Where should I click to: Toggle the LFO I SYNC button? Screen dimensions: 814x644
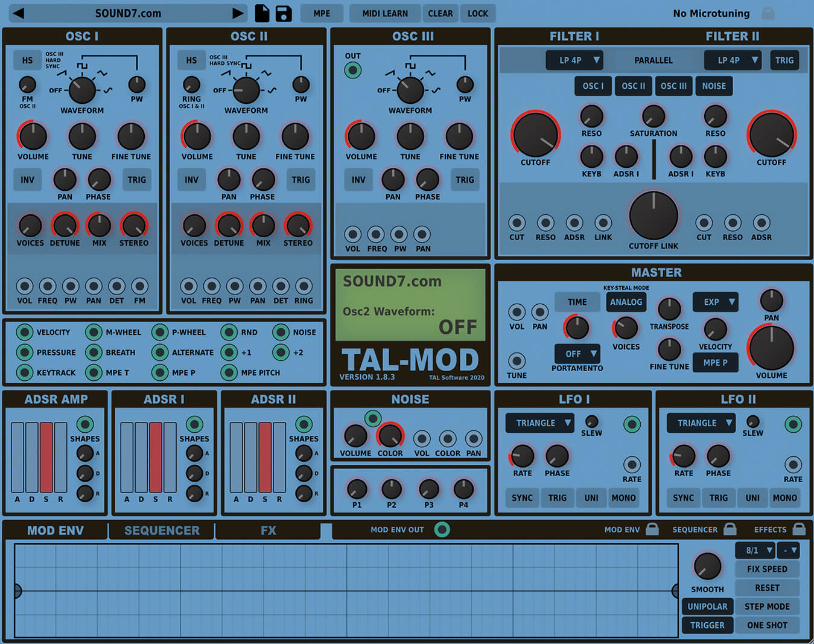pyautogui.click(x=522, y=498)
